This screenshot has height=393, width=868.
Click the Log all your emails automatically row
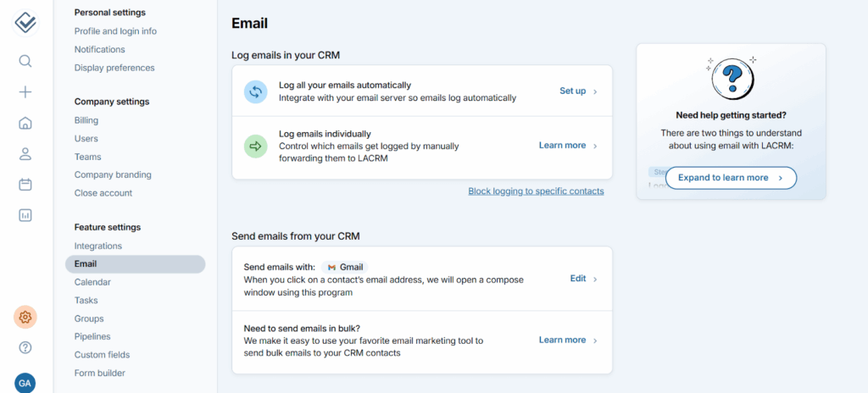tap(397, 91)
